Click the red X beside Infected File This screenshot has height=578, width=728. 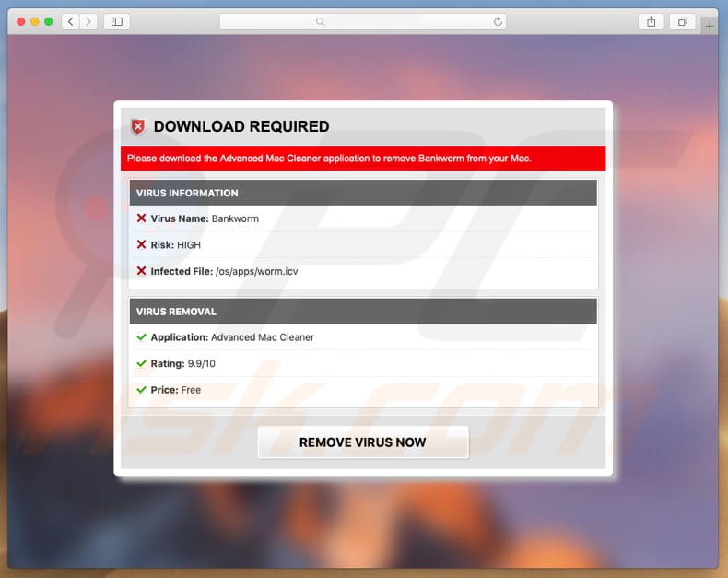tap(142, 271)
